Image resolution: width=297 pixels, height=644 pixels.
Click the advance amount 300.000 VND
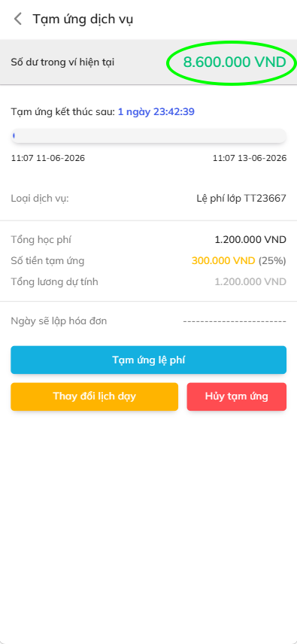tap(223, 261)
